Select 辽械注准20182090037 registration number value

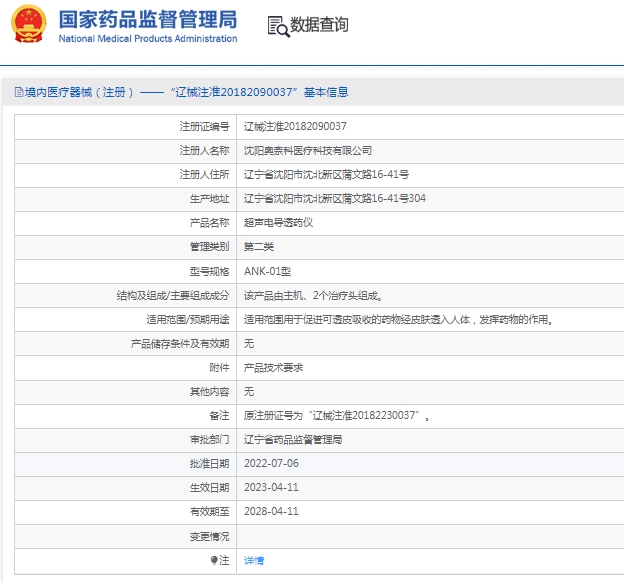point(295,127)
